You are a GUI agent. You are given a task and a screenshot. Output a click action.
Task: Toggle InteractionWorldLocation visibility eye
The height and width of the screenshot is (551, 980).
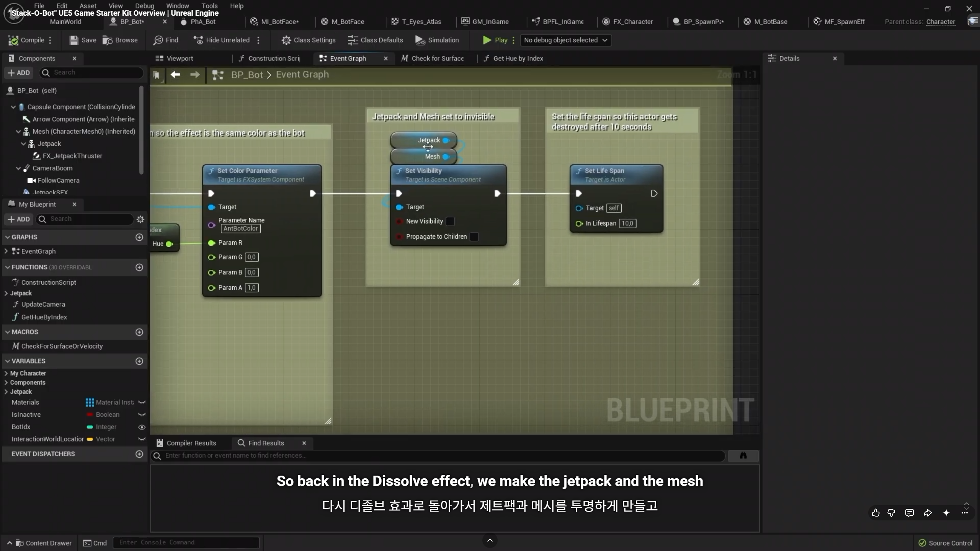(x=142, y=439)
